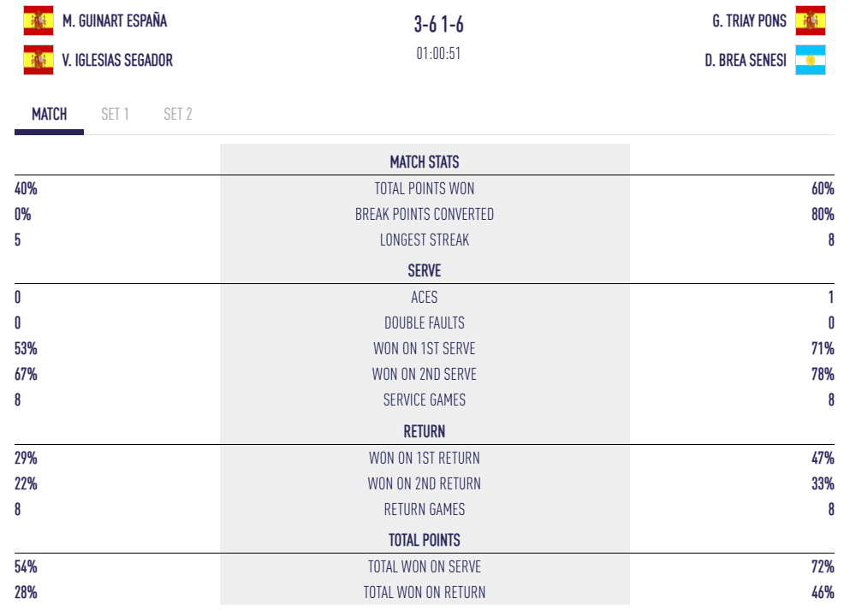Screen dimensions: 850x616
Task: Select the Break Points Converted row label
Action: (425, 214)
